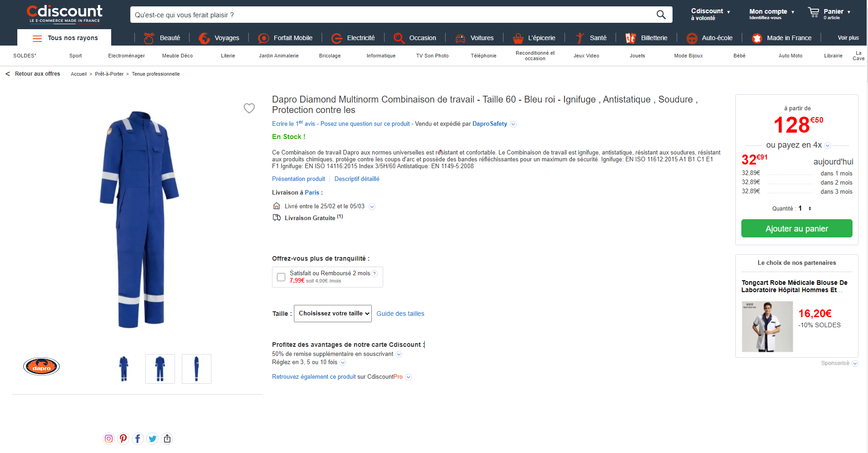The height and width of the screenshot is (453, 868).
Task: Click the Paris delivery location link
Action: (312, 192)
